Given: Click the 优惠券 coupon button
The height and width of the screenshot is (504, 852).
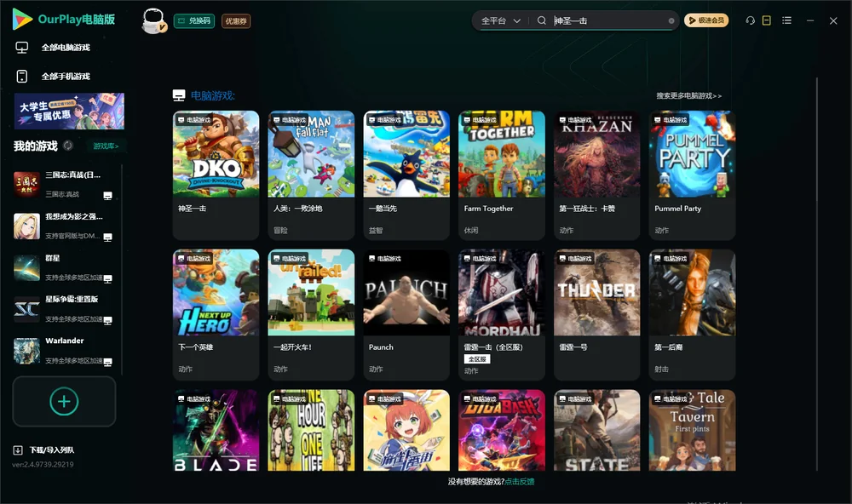Looking at the screenshot, I should pos(236,20).
